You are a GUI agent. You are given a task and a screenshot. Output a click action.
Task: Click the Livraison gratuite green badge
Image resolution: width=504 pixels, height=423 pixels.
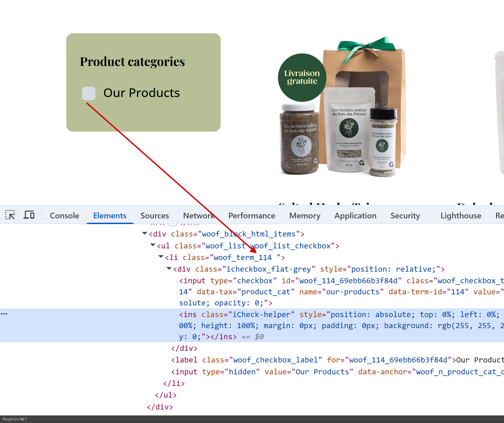pyautogui.click(x=302, y=78)
